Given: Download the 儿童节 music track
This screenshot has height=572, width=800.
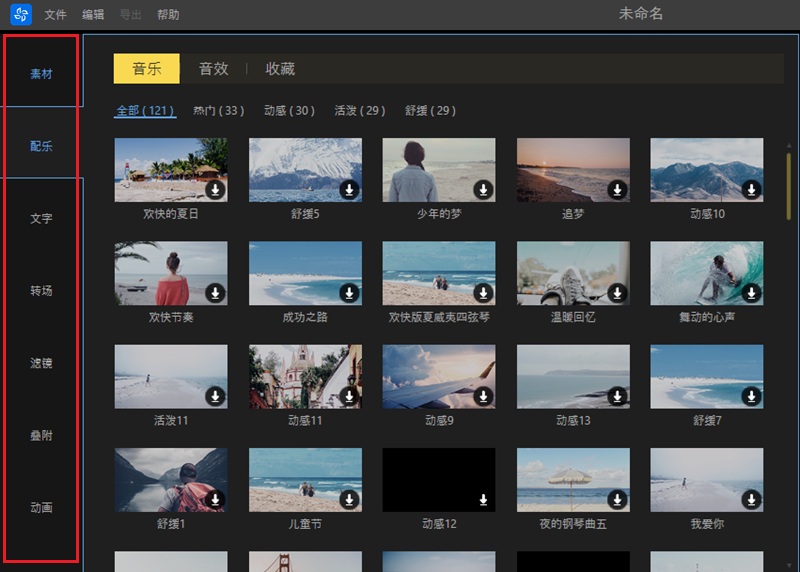Looking at the screenshot, I should [x=349, y=500].
